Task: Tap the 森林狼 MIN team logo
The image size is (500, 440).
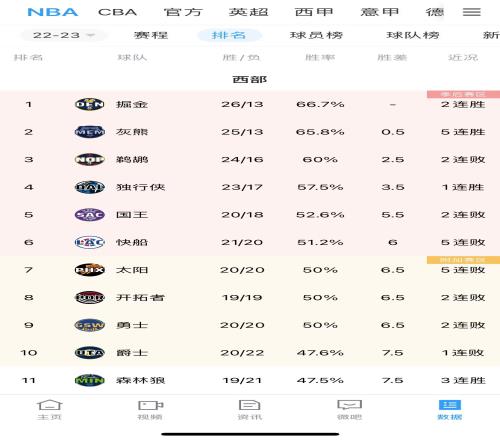Action: pos(90,380)
